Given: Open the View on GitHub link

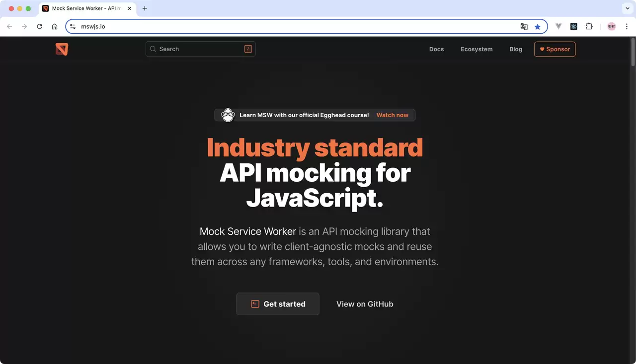Looking at the screenshot, I should point(365,304).
